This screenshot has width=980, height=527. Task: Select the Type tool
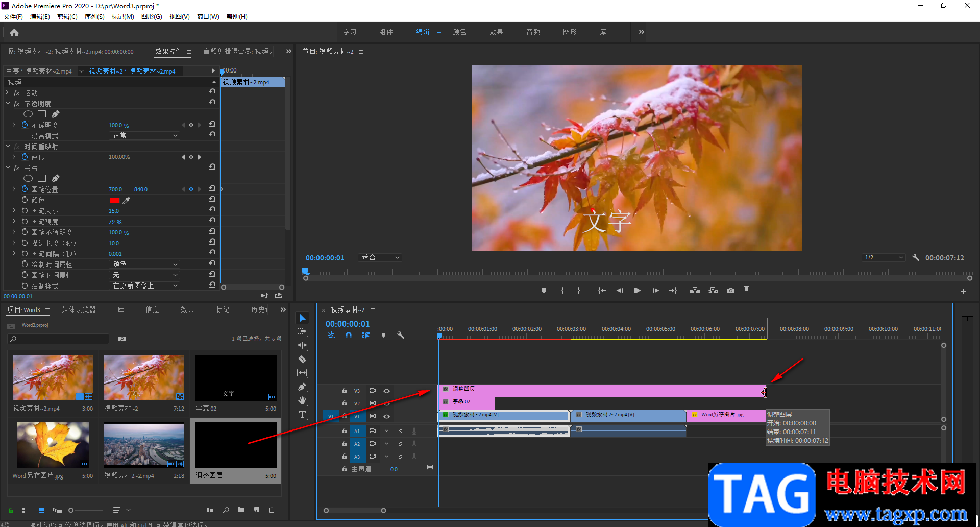[x=302, y=414]
